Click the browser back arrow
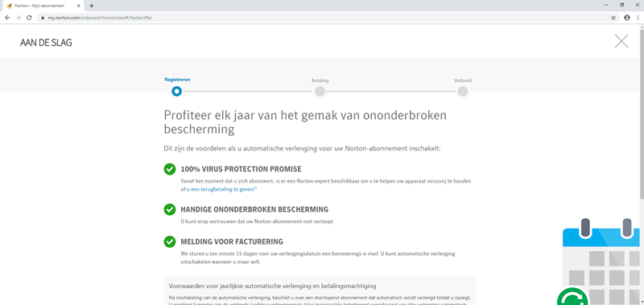 (7, 18)
